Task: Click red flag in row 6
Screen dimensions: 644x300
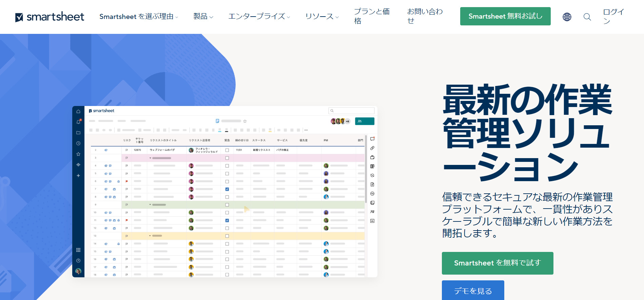Action: [126, 181]
